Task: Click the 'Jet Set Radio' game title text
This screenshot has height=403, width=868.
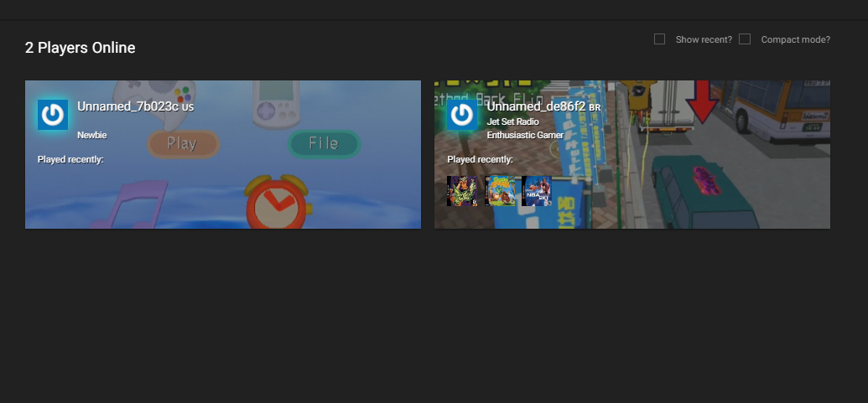Action: (512, 121)
